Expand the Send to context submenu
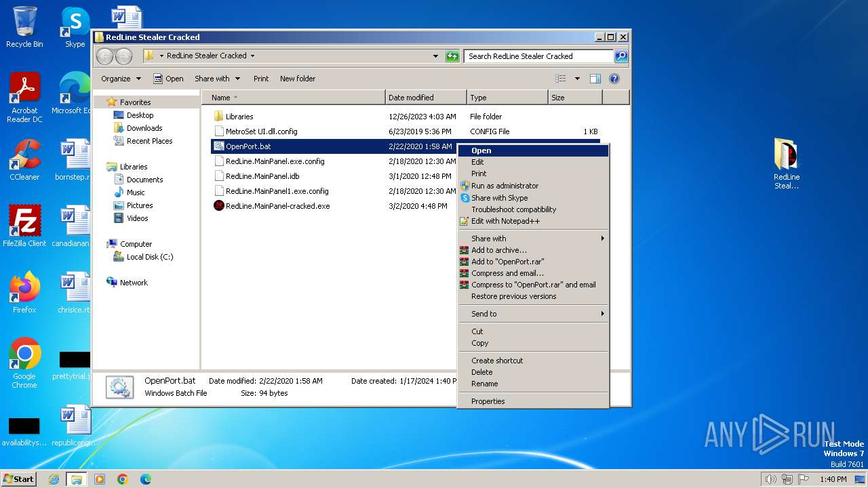Image resolution: width=868 pixels, height=488 pixels. click(533, 314)
